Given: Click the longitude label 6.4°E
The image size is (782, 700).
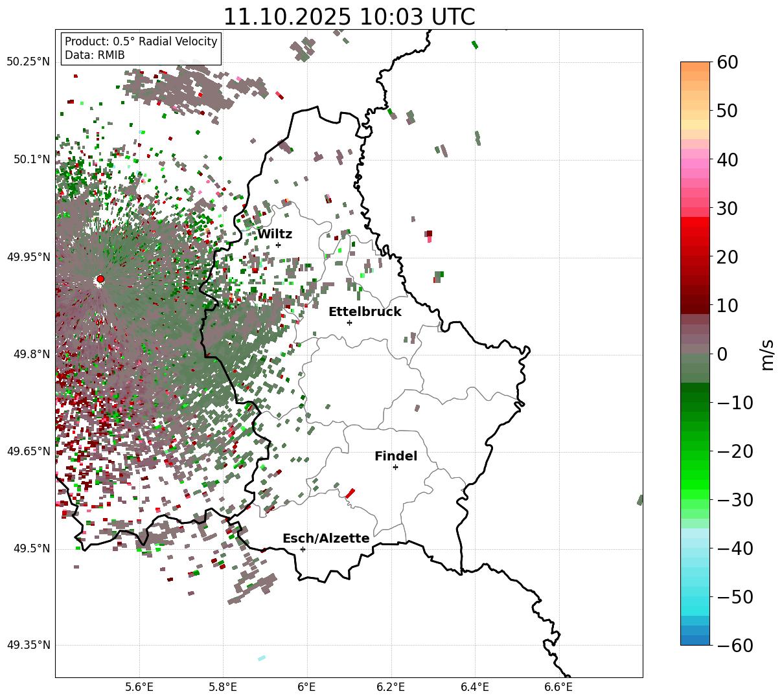Looking at the screenshot, I should click(475, 687).
